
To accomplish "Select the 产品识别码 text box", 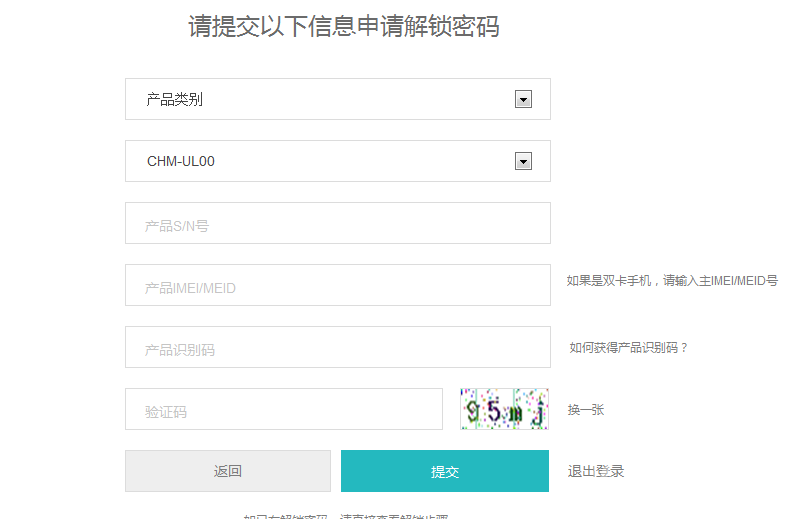I will coord(337,347).
